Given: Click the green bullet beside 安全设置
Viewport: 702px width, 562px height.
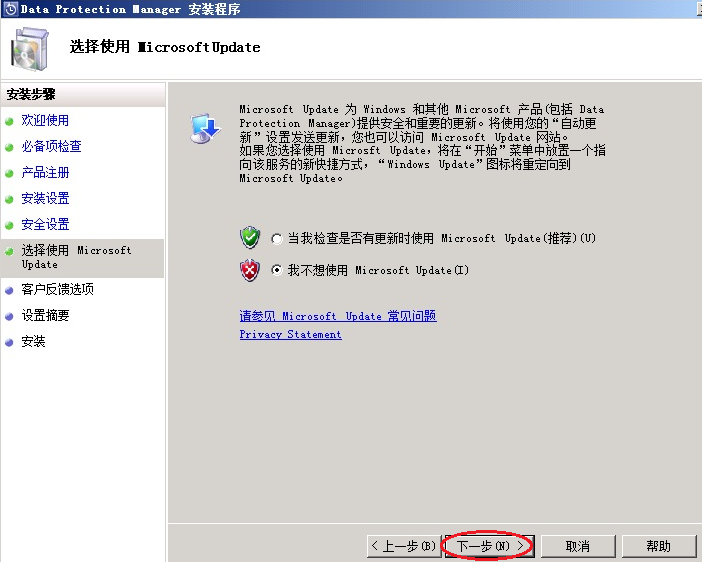Looking at the screenshot, I should tap(9, 225).
